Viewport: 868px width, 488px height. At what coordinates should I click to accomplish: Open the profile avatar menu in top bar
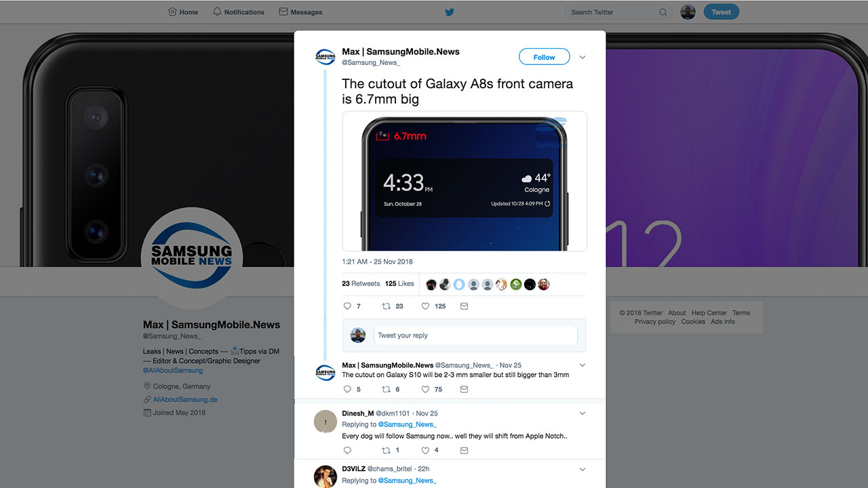688,12
